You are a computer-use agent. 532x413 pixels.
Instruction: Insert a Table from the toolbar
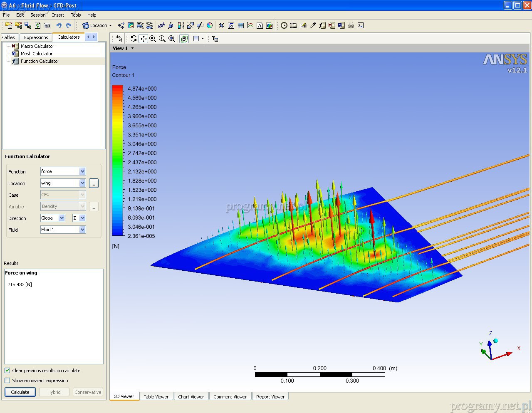click(241, 25)
